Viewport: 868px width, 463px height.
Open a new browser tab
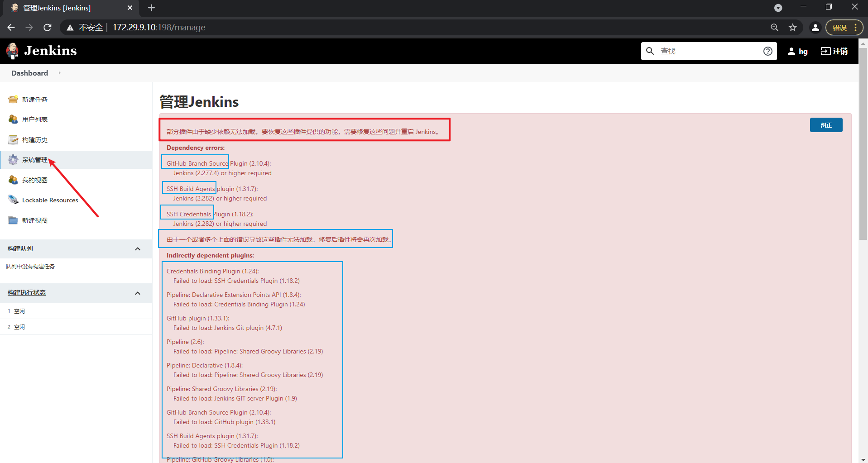[x=151, y=8]
